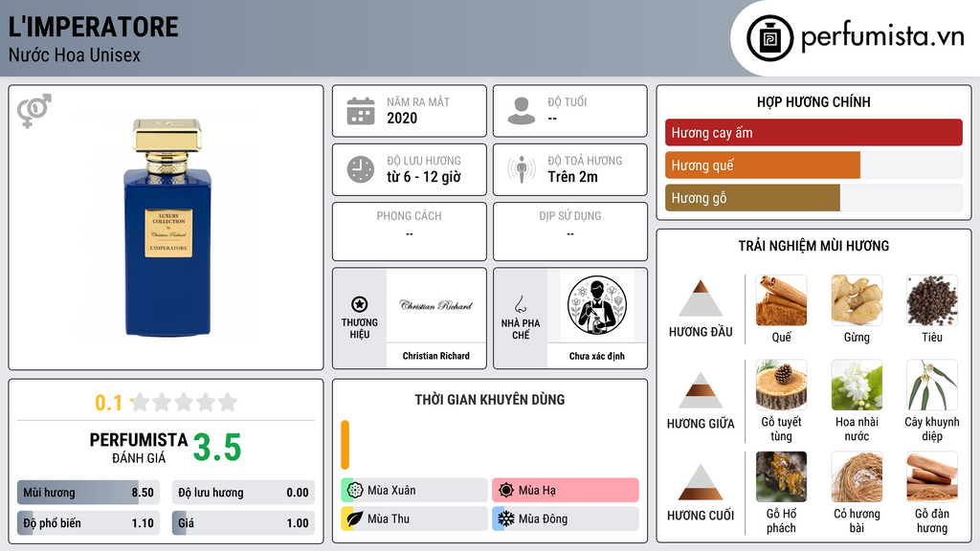The height and width of the screenshot is (551, 980).
Task: Click the calendar icon beside Năm ra mắt
Action: pyautogui.click(x=361, y=111)
